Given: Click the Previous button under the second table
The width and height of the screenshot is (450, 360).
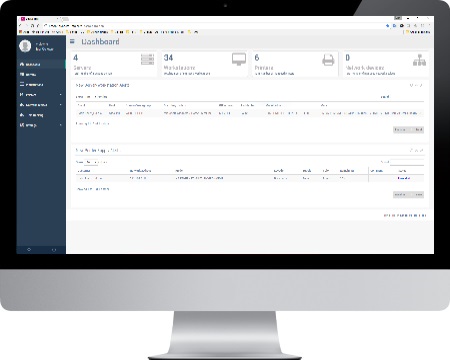Looking at the screenshot, I should [400, 195].
